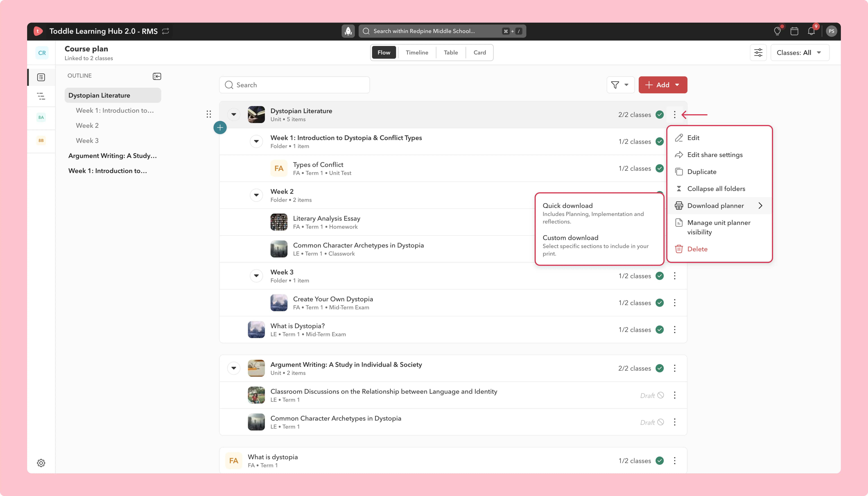Open the Classes: All dropdown
The image size is (868, 496).
click(x=800, y=53)
